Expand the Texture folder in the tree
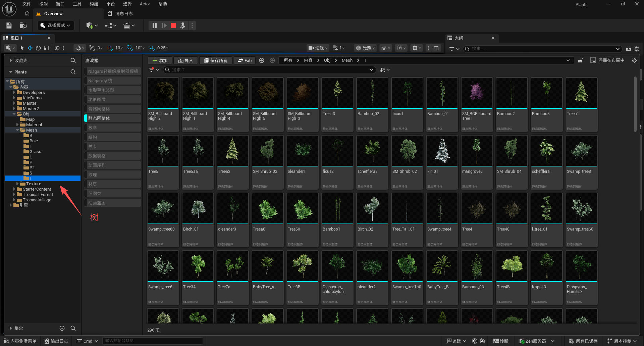The image size is (644, 346). (x=17, y=184)
